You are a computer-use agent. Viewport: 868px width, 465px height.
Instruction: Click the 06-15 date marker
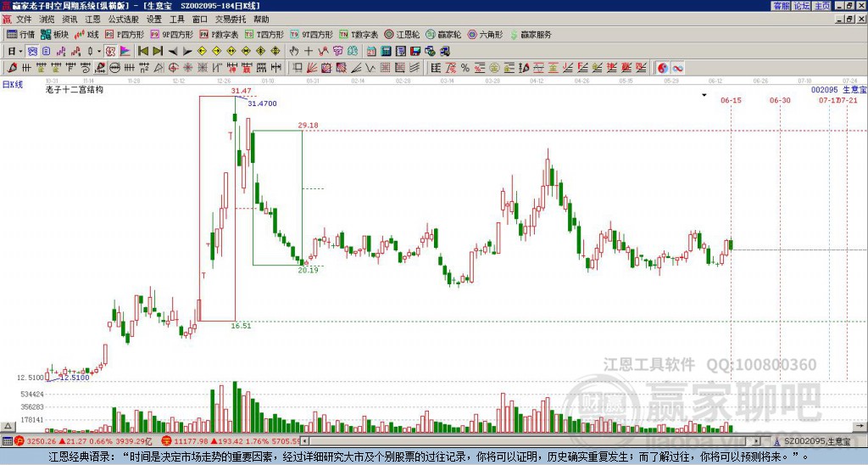pyautogui.click(x=731, y=100)
